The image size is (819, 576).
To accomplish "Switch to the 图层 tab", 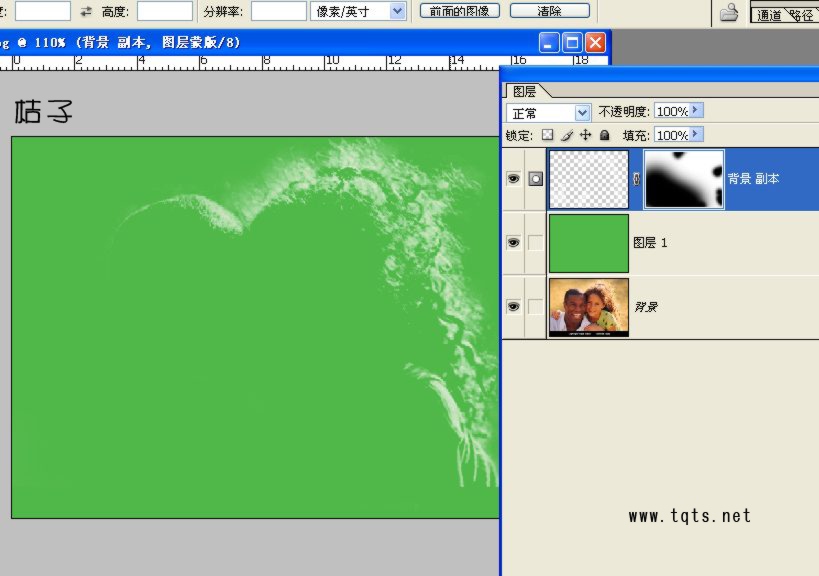I will tap(524, 91).
